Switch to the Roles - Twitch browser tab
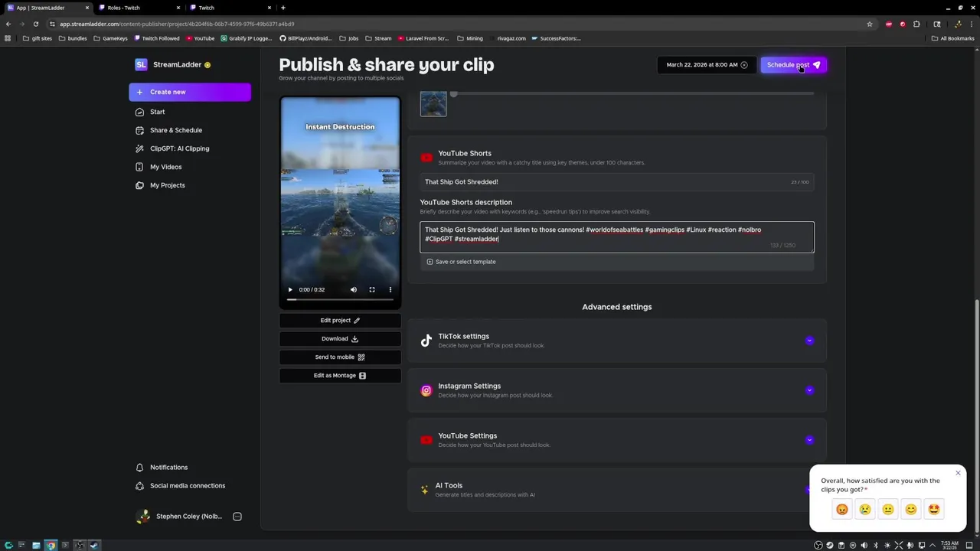 coord(138,8)
